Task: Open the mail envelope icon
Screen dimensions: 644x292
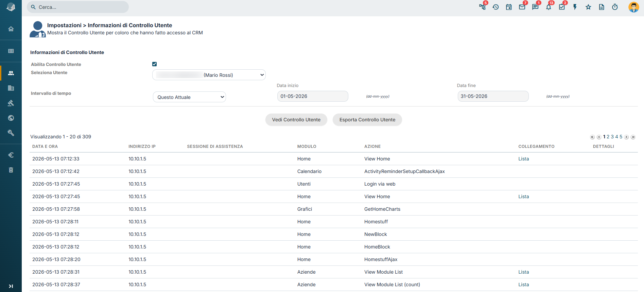Action: tap(522, 7)
